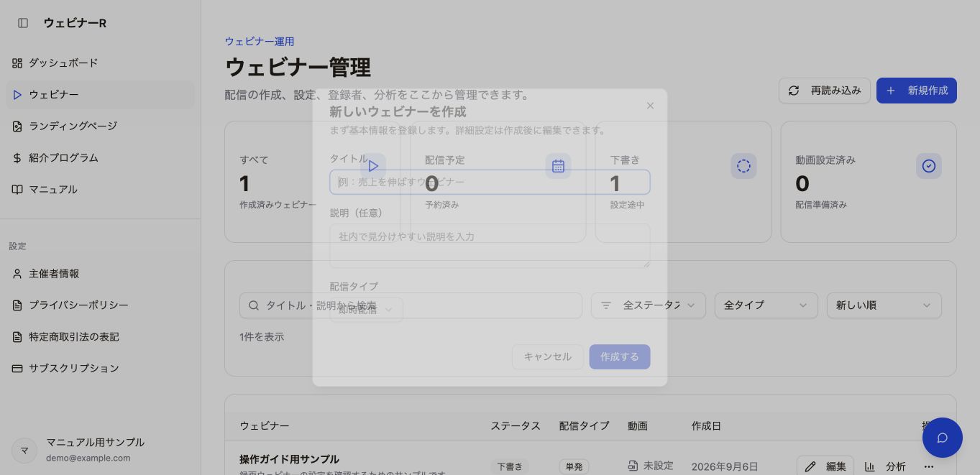Open サブスクリプション settings

tap(100, 369)
